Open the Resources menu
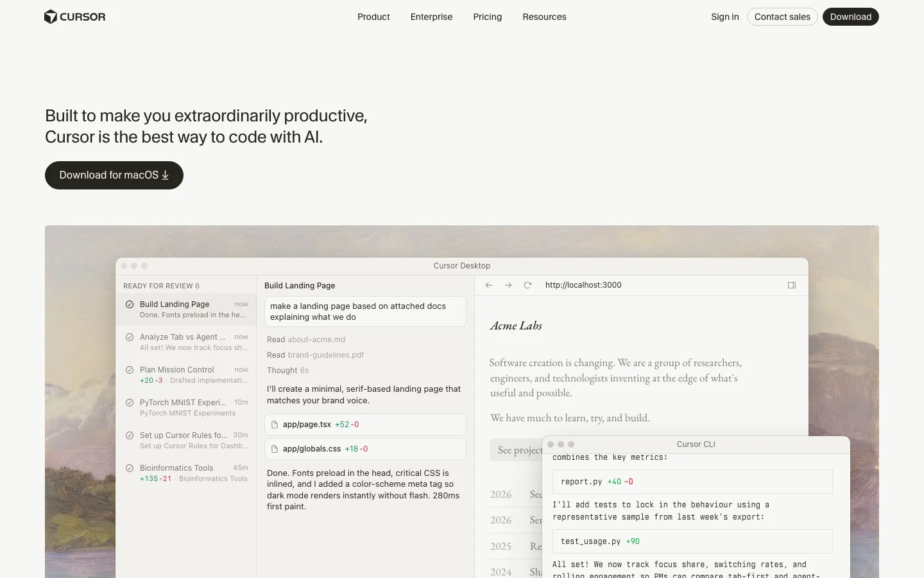 coord(544,17)
